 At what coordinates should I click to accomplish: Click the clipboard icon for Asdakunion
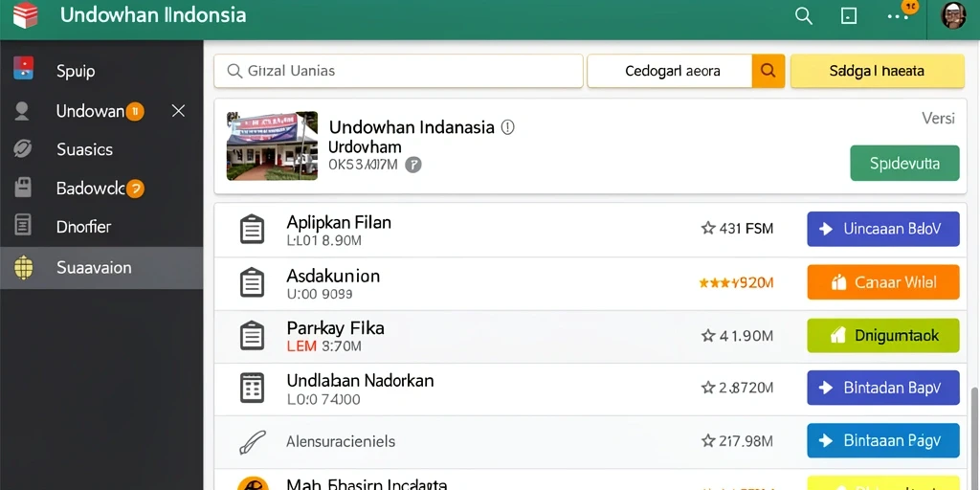[x=252, y=282]
